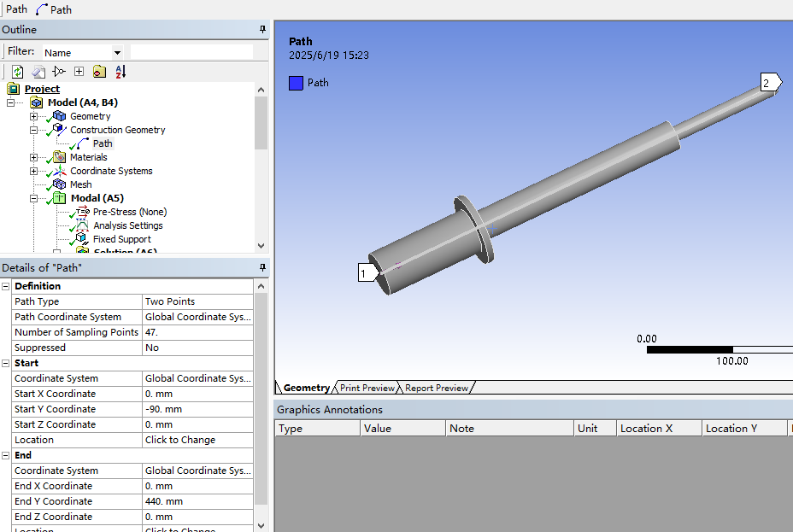Click Start Location Click to Change
The width and height of the screenshot is (793, 532).
click(197, 440)
